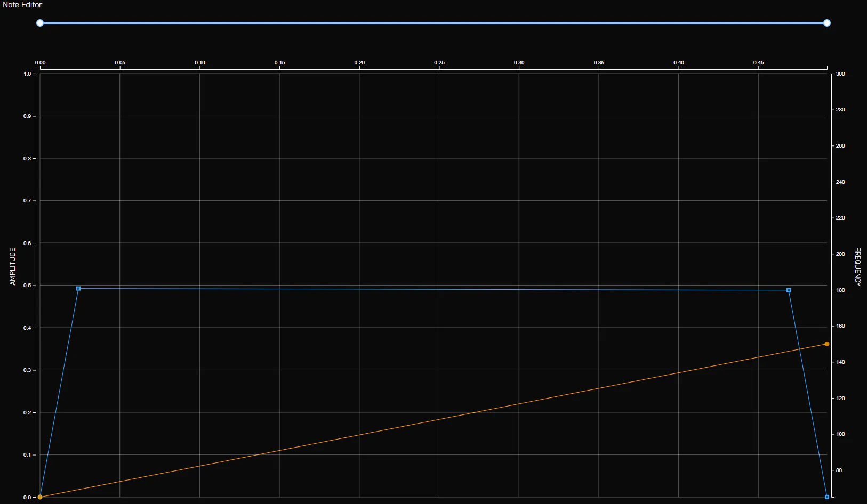
Task: Click the 240 frequency axis tick label
Action: 840,182
